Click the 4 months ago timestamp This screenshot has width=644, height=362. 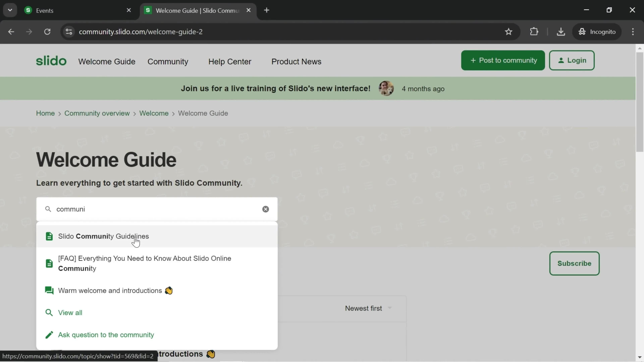pos(423,89)
